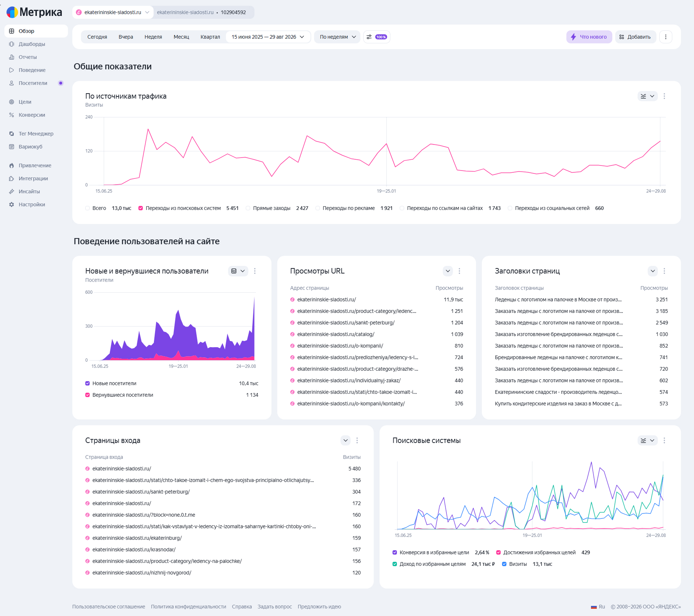
Task: Enable the Переходы по рекламе series
Action: [318, 208]
